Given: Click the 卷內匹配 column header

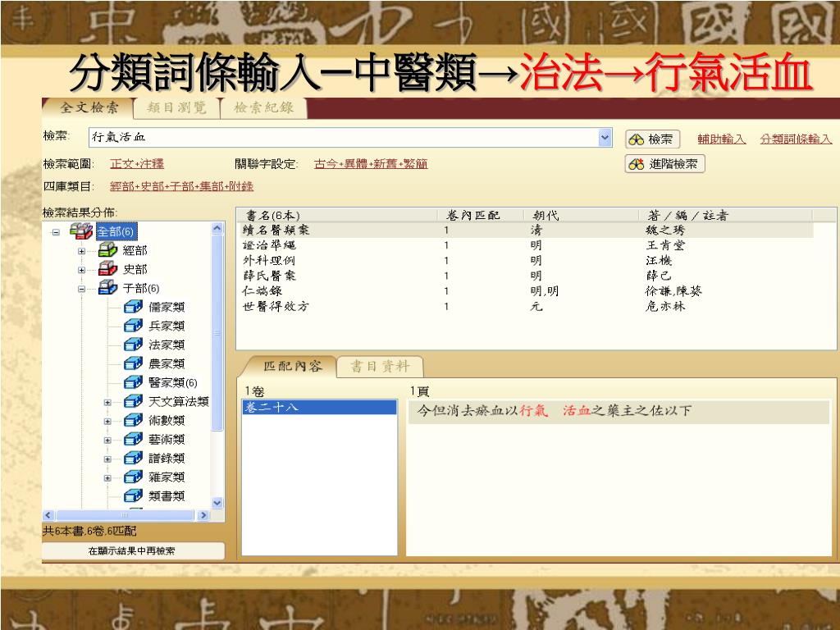Looking at the screenshot, I should tap(481, 216).
